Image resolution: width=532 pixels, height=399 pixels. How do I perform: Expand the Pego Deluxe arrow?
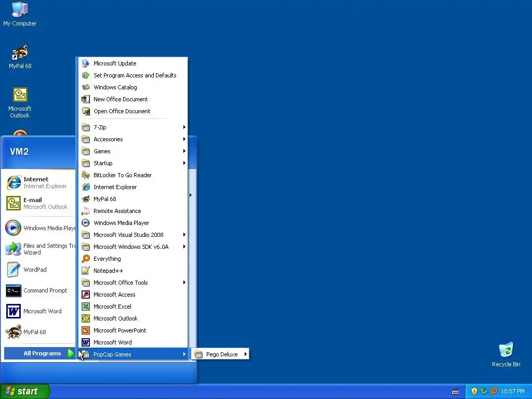245,354
